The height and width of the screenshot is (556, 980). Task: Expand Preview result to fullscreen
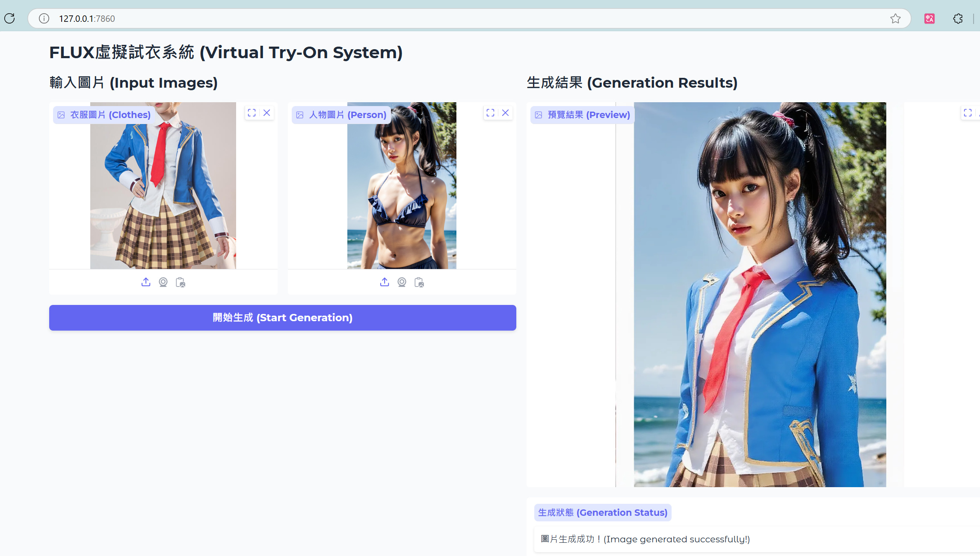[x=968, y=113]
